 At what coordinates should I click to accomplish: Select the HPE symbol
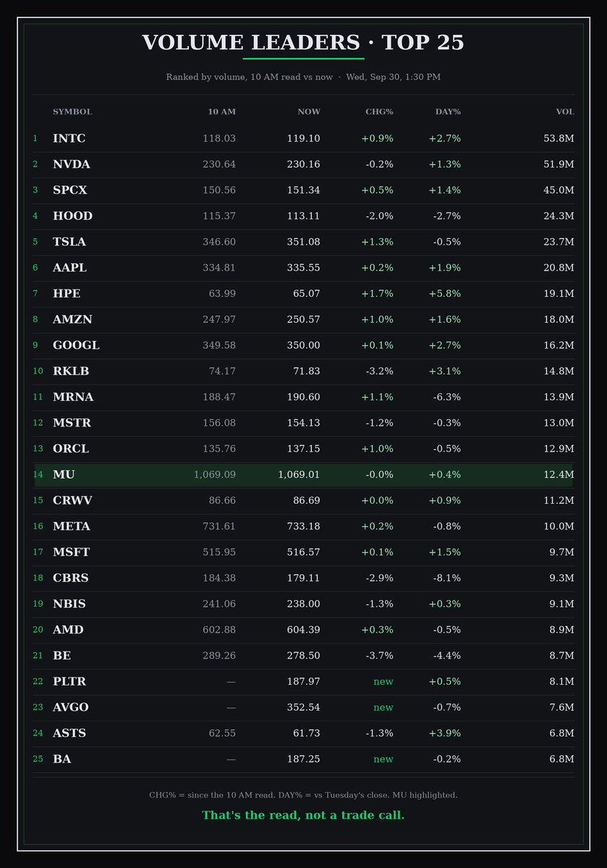click(x=67, y=293)
